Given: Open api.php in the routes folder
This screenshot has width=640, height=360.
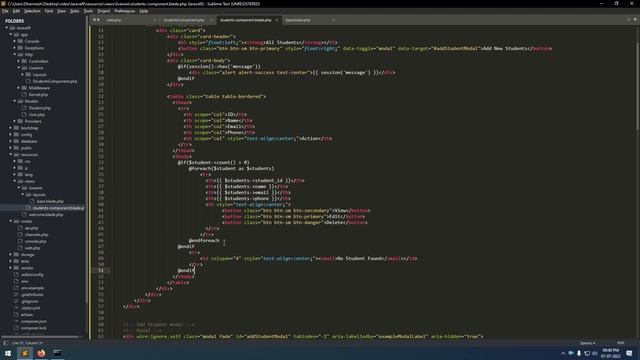Looking at the screenshot, I should (31, 228).
